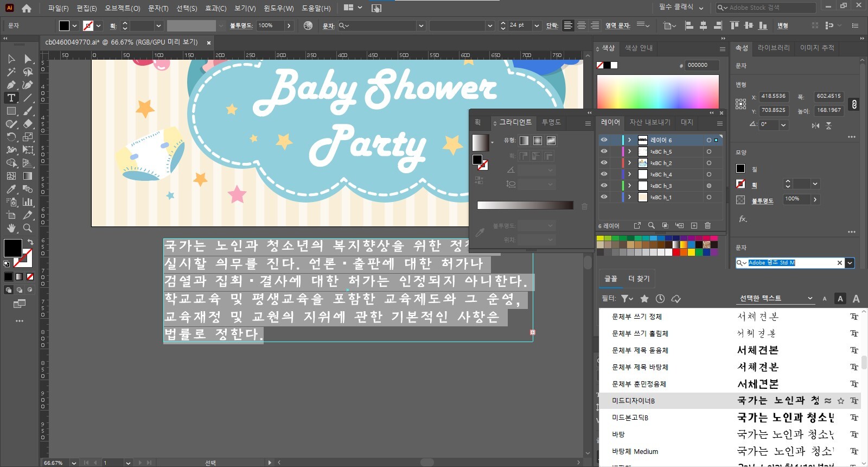Select the Eyedropper tool

[x=11, y=189]
